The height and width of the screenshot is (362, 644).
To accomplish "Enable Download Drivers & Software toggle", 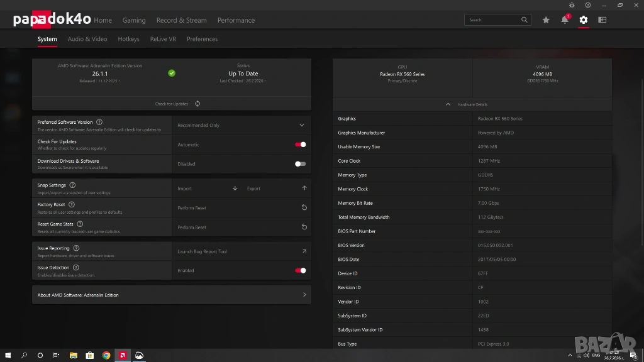I will tap(301, 164).
